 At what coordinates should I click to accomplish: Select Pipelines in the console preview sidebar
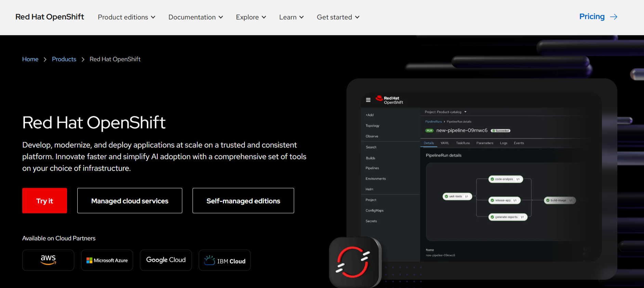point(372,168)
